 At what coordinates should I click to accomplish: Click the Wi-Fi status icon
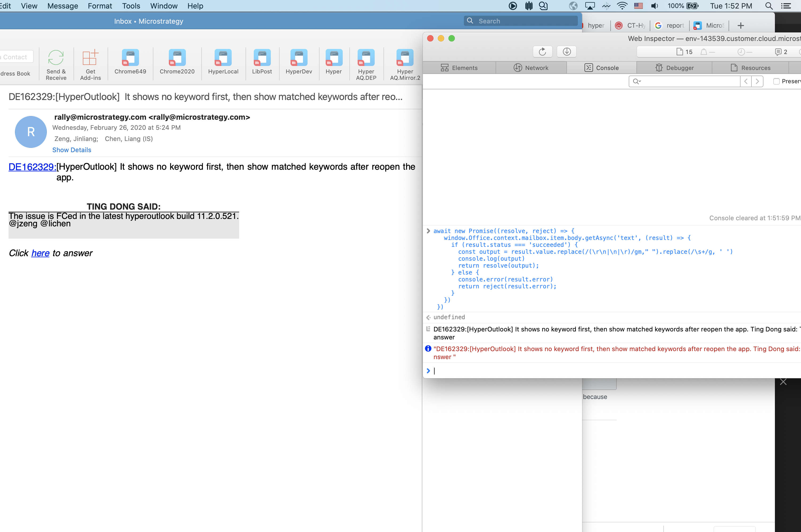tap(622, 6)
